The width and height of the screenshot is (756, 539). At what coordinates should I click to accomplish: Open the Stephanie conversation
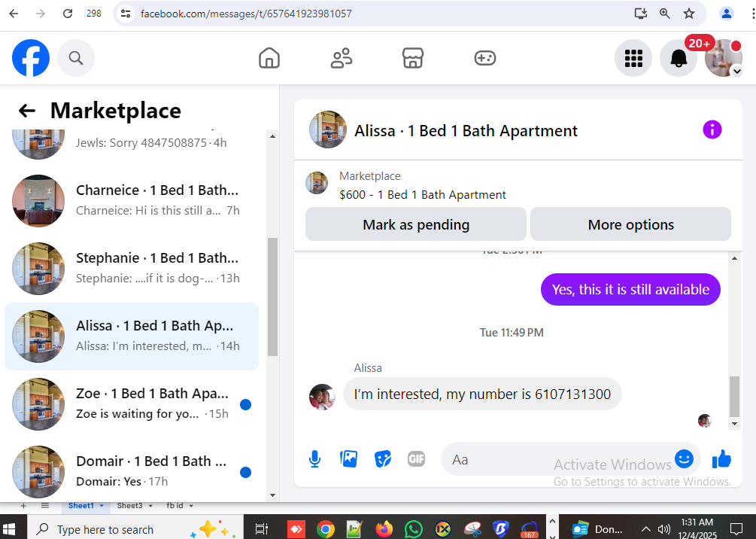(x=132, y=268)
